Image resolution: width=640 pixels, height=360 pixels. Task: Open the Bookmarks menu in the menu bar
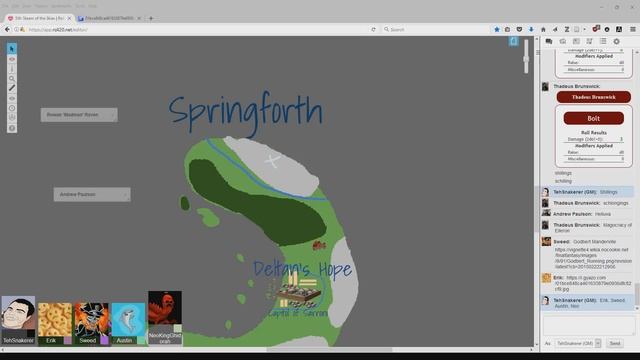(61, 6)
